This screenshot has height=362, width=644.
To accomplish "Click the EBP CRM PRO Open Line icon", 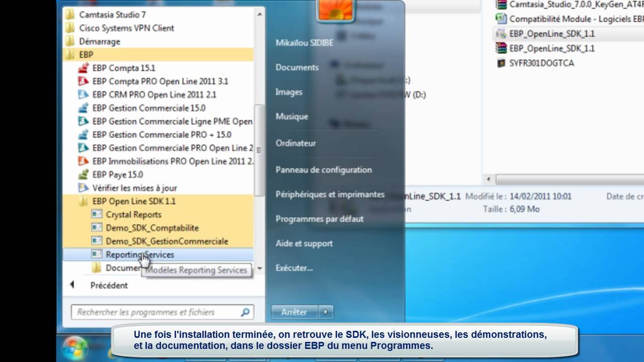I will (x=84, y=95).
